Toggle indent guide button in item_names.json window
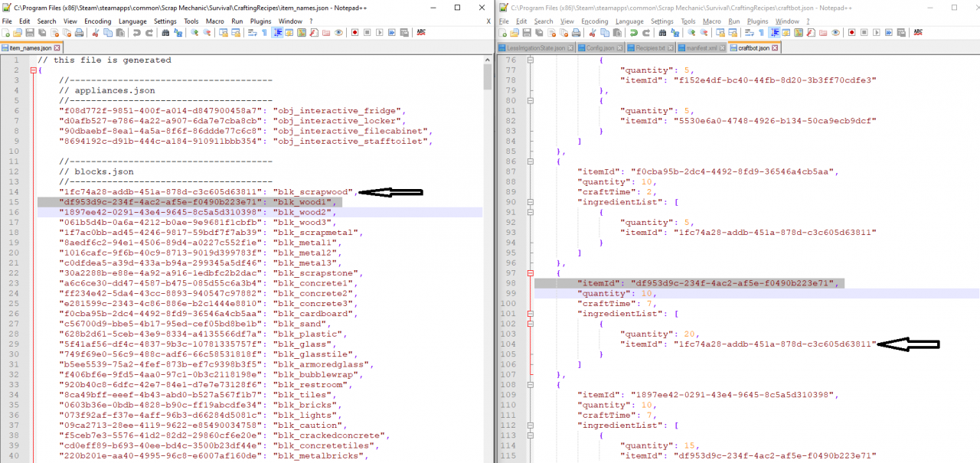Viewport: 980px width, 463px height. [276, 33]
